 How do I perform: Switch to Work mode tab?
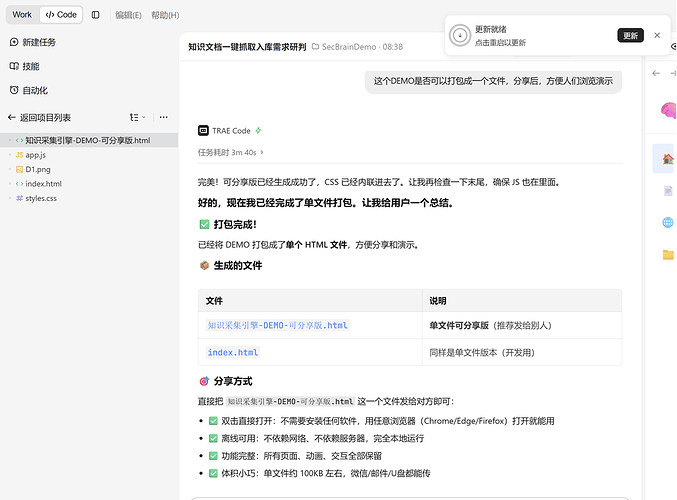click(x=22, y=15)
